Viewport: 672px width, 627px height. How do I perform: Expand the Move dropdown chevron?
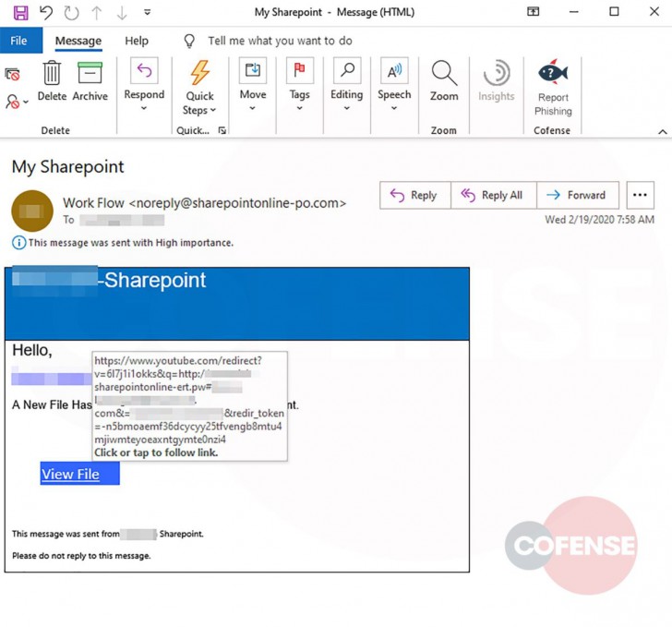(x=252, y=108)
